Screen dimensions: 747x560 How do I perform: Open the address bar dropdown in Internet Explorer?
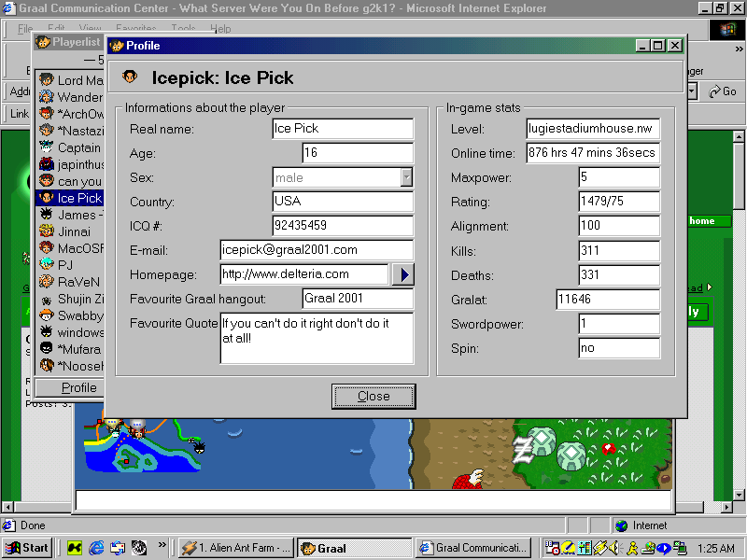tap(693, 91)
